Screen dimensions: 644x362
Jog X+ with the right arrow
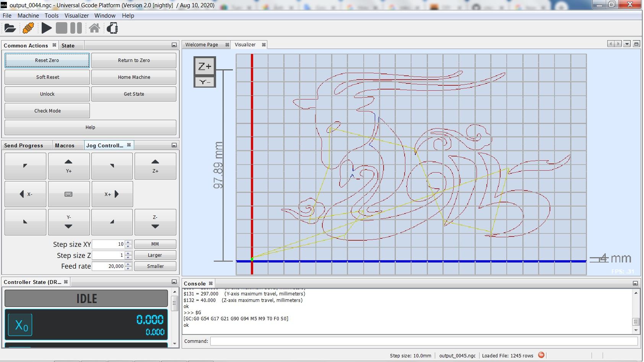tap(112, 194)
